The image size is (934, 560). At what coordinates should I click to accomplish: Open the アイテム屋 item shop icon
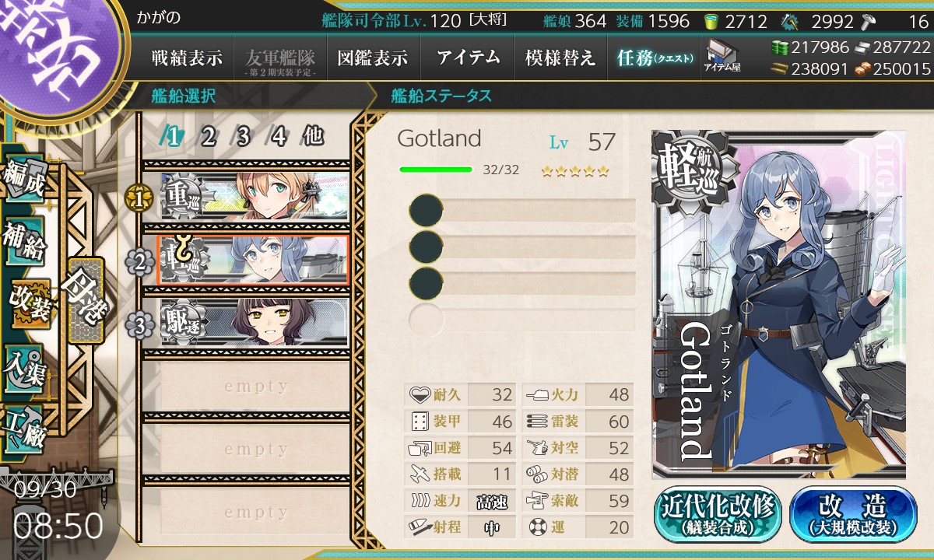[x=722, y=56]
